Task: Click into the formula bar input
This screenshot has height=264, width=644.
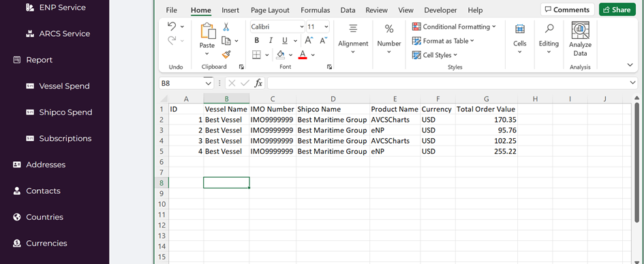Action: (448, 83)
